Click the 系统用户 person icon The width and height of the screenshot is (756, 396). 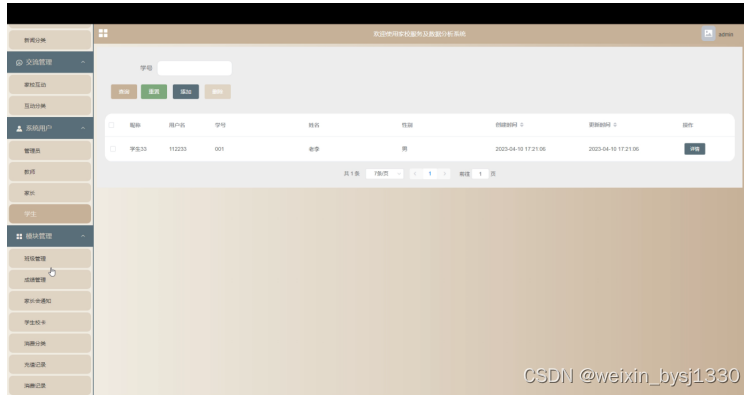point(19,128)
